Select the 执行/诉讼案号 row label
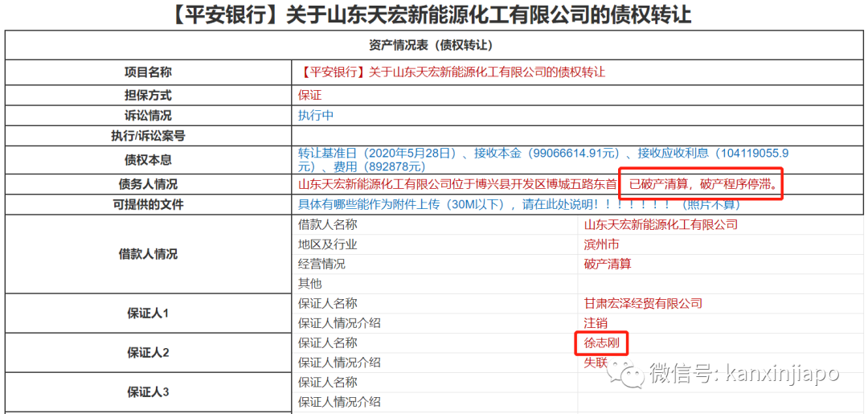Viewport: 868px width, 414px height. coord(148,136)
